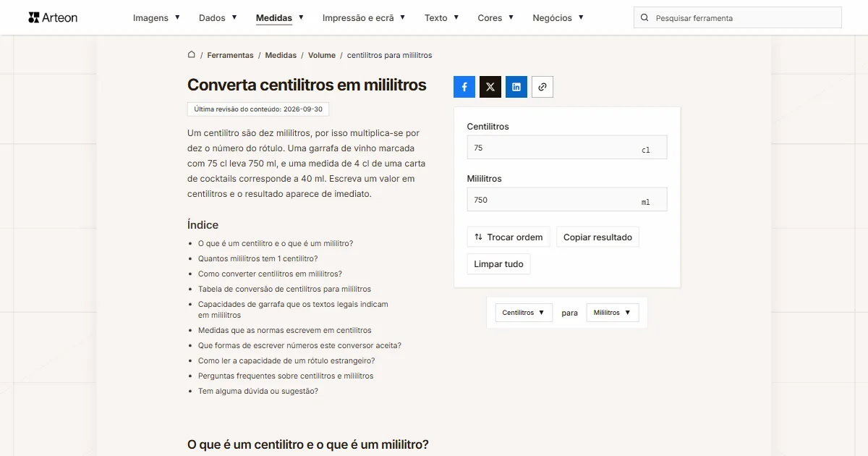Focus the Pesquisar ferramenta search box
The width and height of the screenshot is (868, 456).
click(x=738, y=18)
